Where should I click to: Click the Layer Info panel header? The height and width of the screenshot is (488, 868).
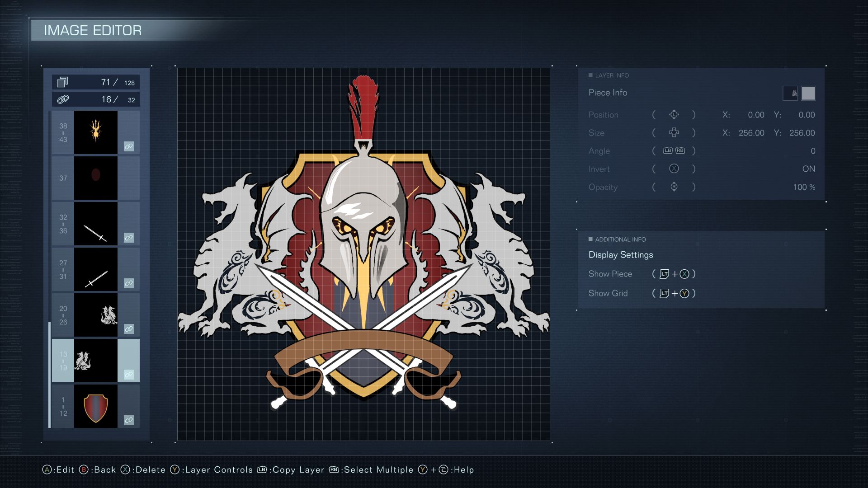611,75
